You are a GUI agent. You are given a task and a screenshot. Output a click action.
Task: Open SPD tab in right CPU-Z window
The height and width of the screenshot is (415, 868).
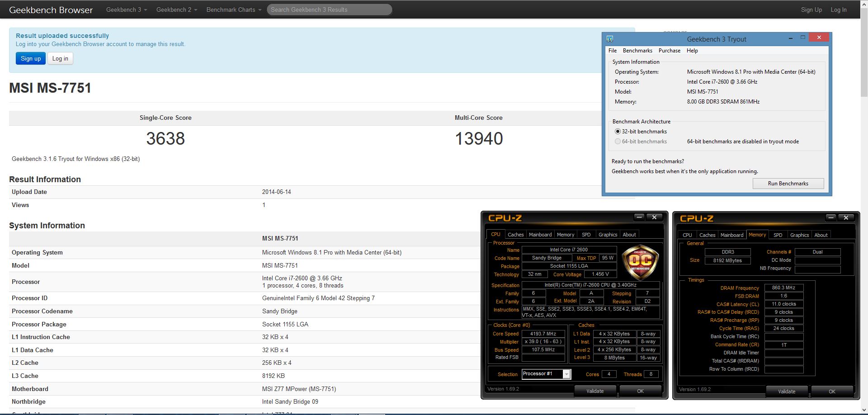click(x=778, y=235)
